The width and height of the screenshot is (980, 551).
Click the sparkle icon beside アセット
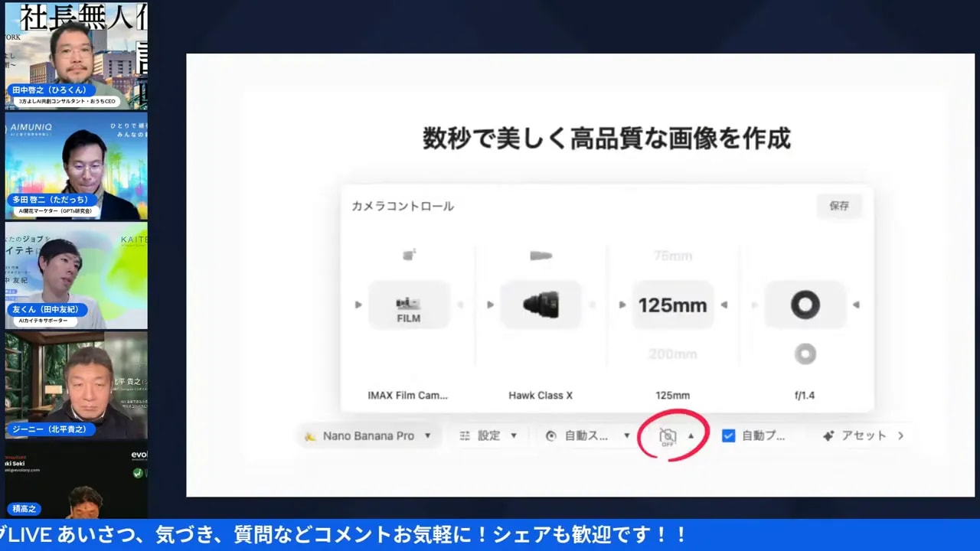828,435
